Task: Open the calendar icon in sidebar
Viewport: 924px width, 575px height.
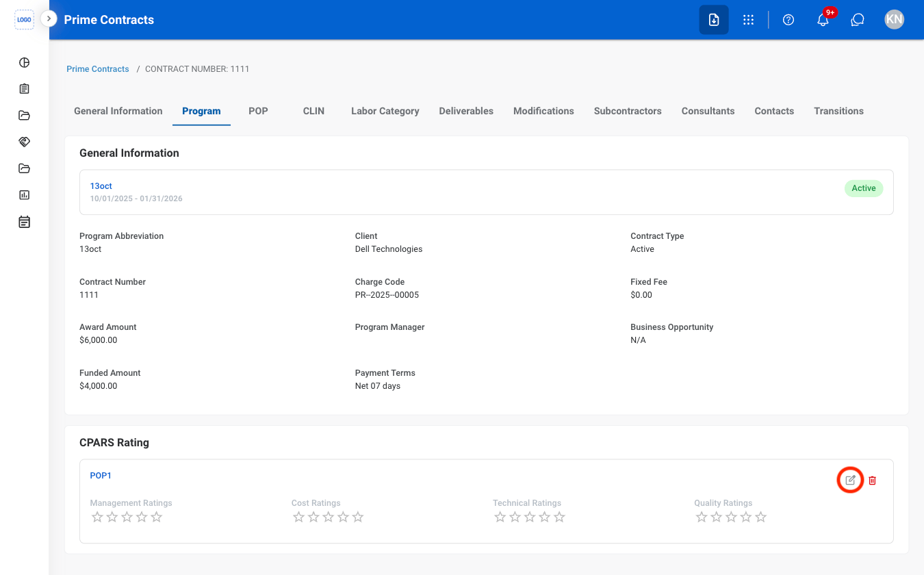Action: (24, 222)
